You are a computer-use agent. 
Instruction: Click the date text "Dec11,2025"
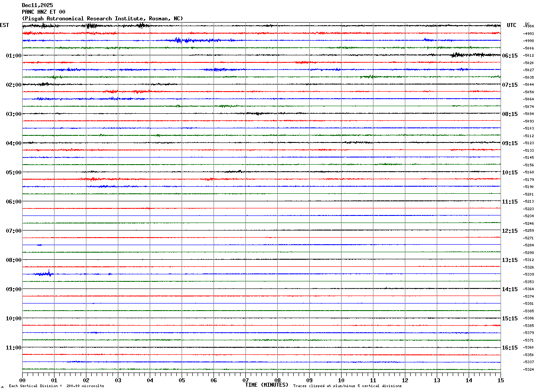pyautogui.click(x=37, y=5)
